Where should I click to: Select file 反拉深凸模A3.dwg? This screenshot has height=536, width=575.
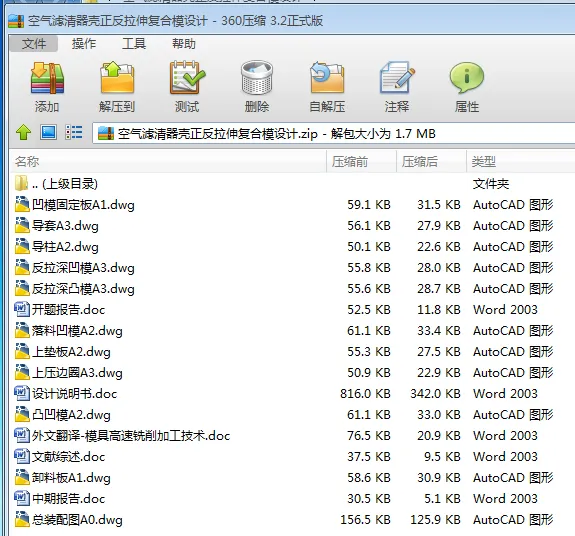point(83,289)
